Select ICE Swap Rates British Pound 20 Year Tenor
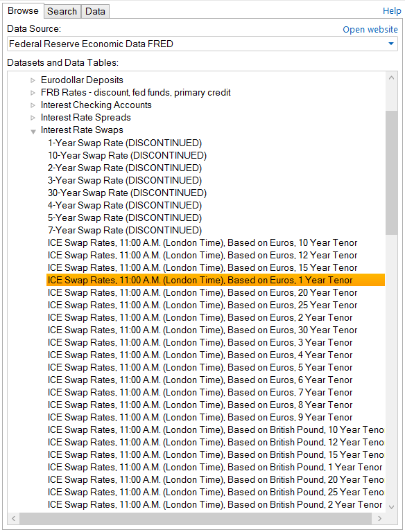This screenshot has height=532, width=405. click(x=216, y=480)
